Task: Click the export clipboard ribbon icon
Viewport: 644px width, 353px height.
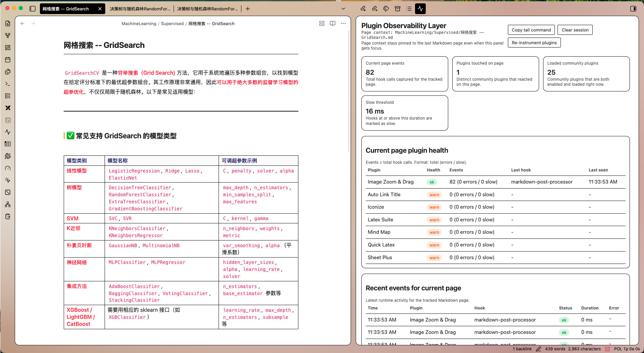Action: [x=8, y=216]
